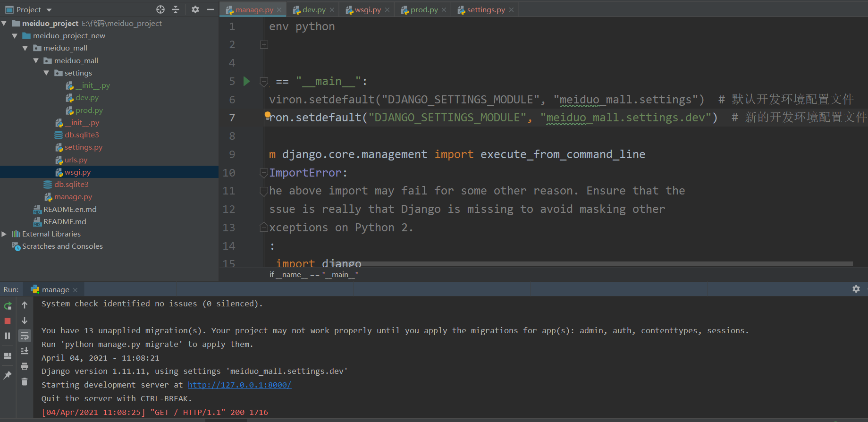Clear console output with trash icon

[25, 381]
